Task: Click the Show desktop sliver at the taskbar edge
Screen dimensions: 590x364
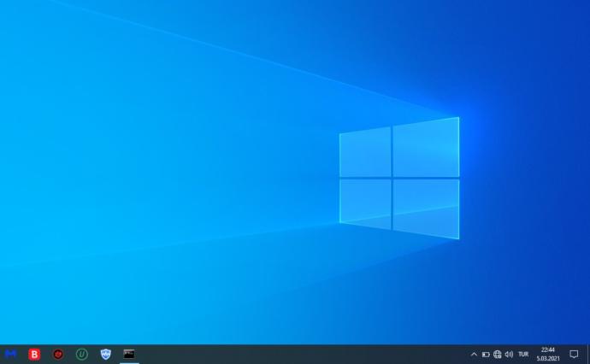Action: pyautogui.click(x=588, y=355)
